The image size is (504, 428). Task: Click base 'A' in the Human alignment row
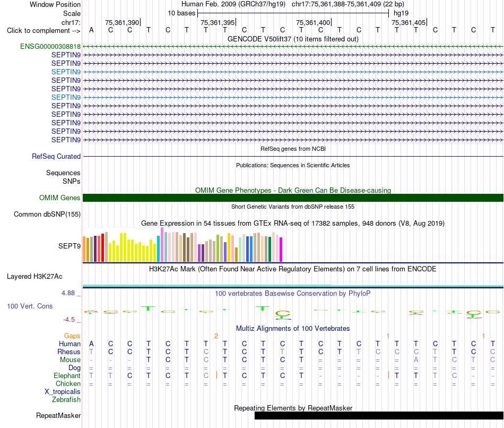pos(91,344)
